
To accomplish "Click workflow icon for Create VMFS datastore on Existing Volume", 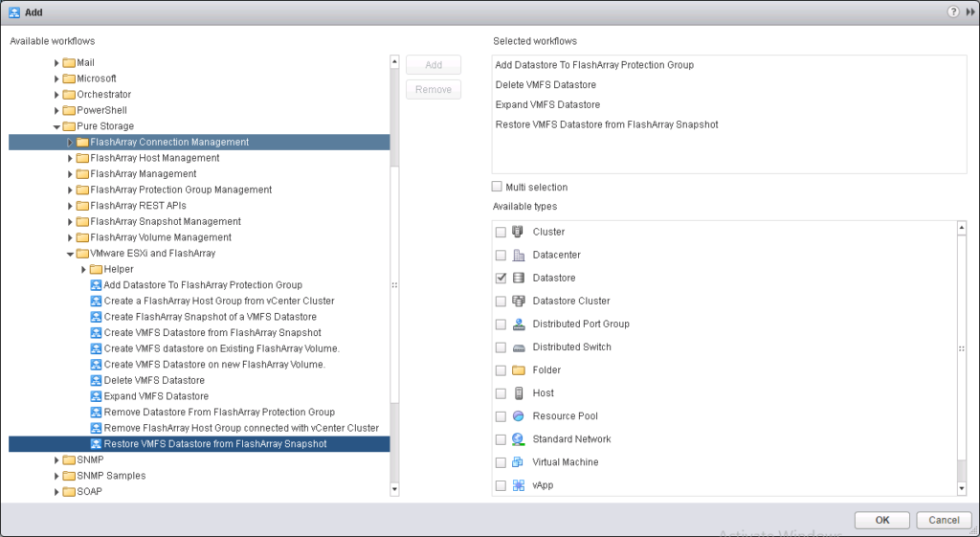I will click(x=96, y=348).
